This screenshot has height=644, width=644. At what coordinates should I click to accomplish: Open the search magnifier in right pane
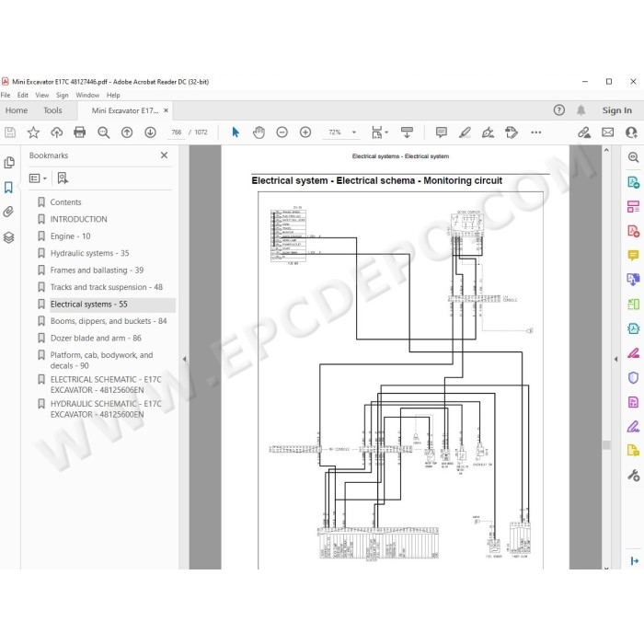tap(633, 157)
